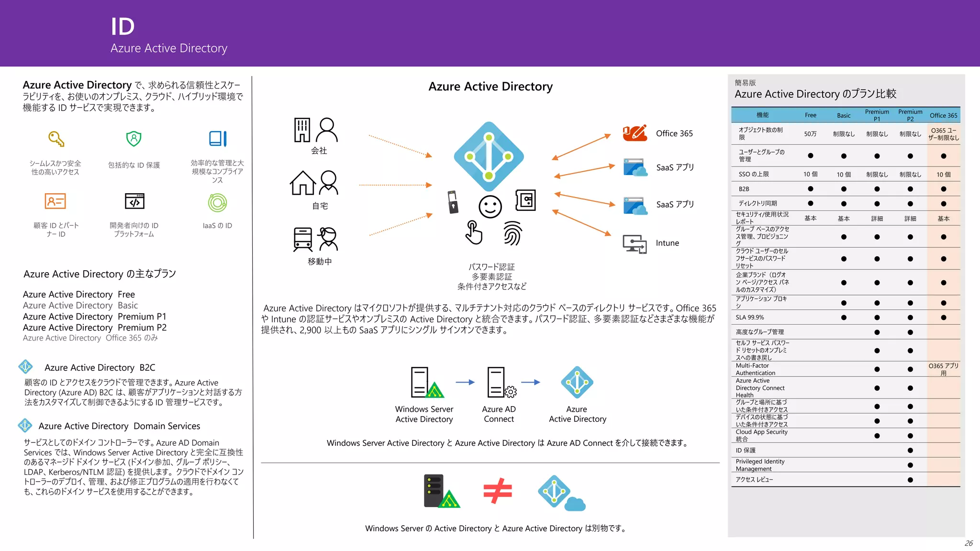Click the 自宅 house and person icon
Image resolution: width=980 pixels, height=551 pixels.
[314, 183]
